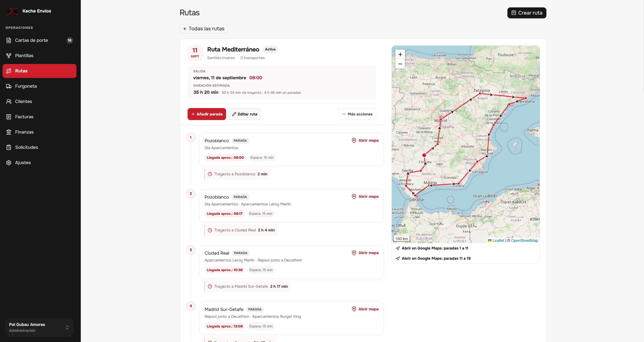Select the Furgoneta van icon
The image size is (644, 342).
[x=9, y=86]
